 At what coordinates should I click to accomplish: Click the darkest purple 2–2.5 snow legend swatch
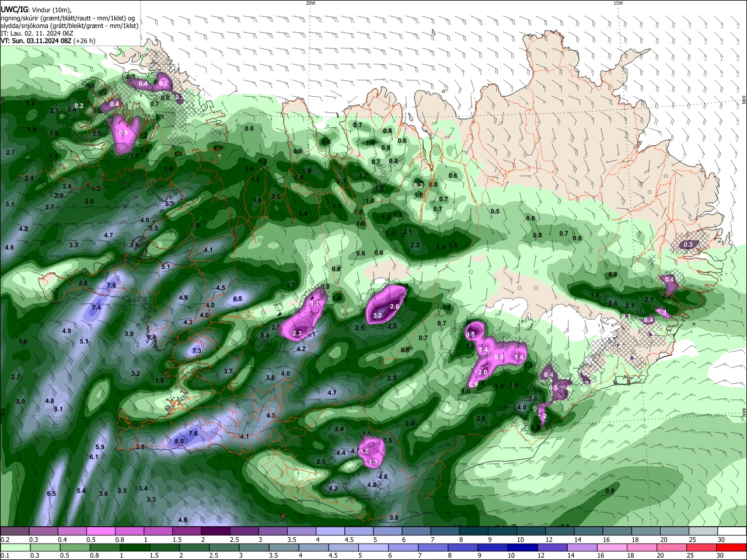(215, 531)
